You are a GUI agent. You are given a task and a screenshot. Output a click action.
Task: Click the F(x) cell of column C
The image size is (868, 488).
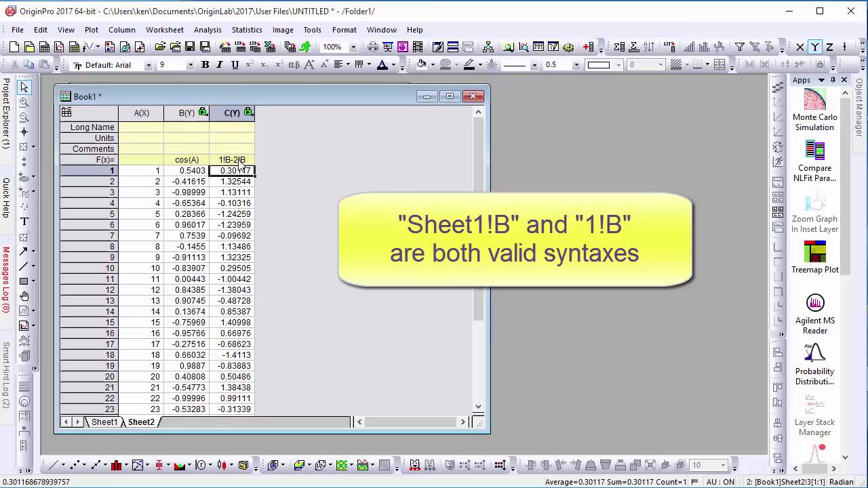point(232,160)
